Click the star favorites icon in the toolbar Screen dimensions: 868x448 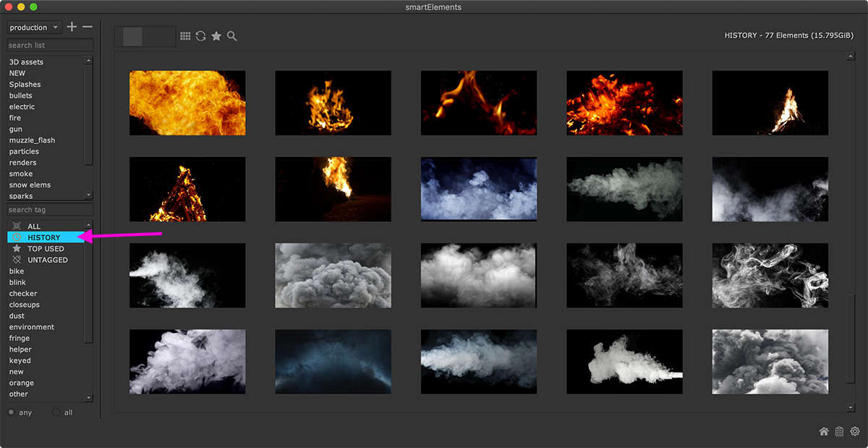(x=216, y=36)
